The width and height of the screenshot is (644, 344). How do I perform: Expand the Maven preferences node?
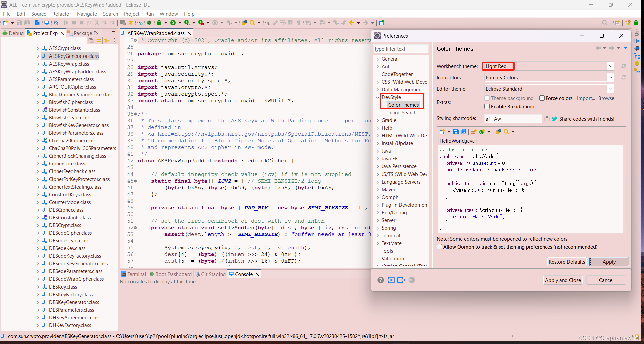(378, 190)
